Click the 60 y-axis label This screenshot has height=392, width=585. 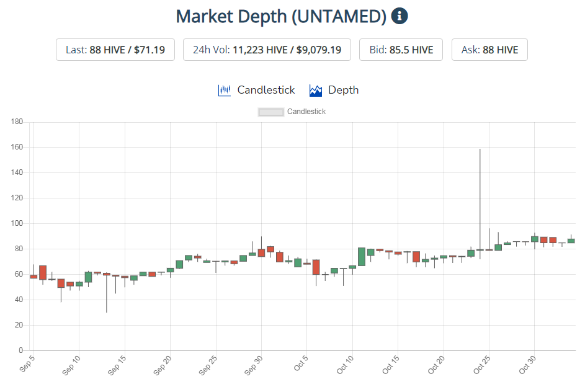[x=19, y=274]
